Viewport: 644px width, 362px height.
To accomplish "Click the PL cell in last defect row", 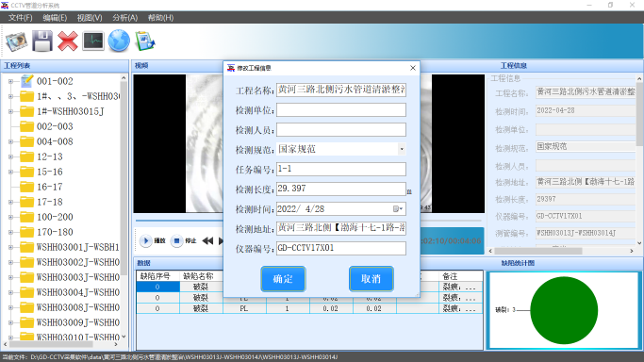I will tap(245, 308).
